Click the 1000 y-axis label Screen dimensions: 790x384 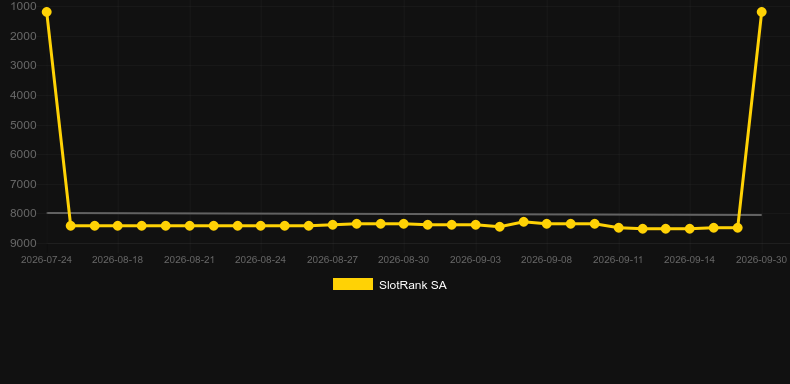23,7
